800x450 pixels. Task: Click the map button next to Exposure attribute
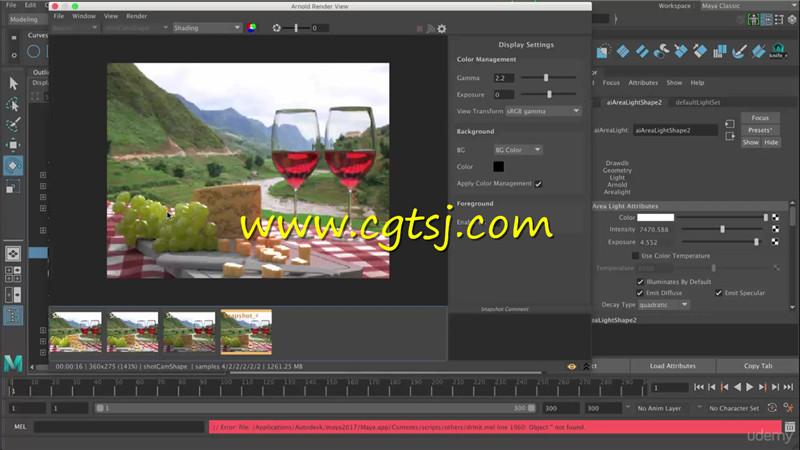pyautogui.click(x=776, y=241)
